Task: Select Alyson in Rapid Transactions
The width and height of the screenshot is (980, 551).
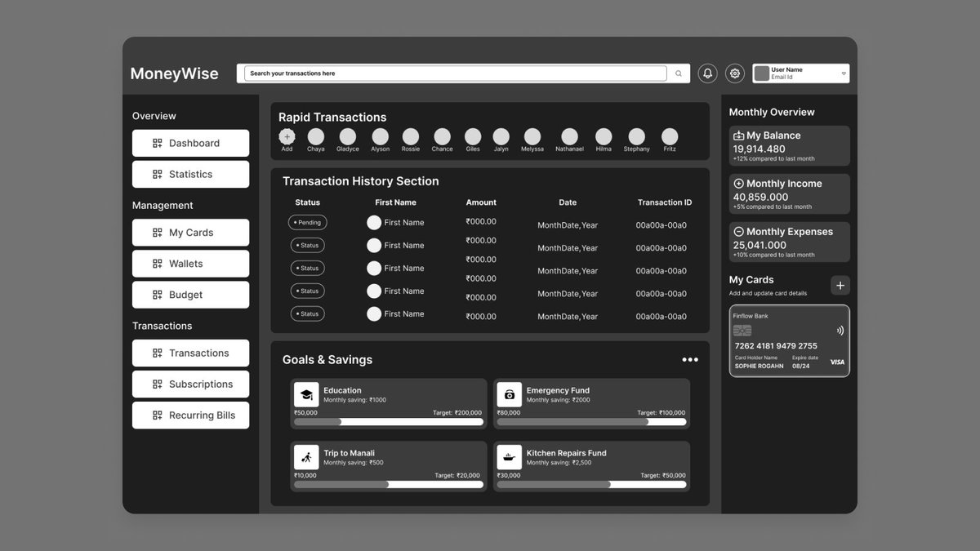Action: click(381, 136)
